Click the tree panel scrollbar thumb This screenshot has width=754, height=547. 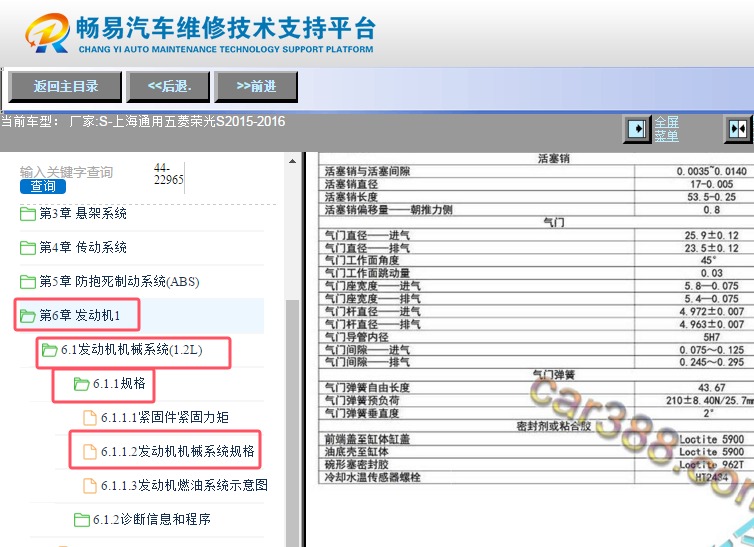292,423
